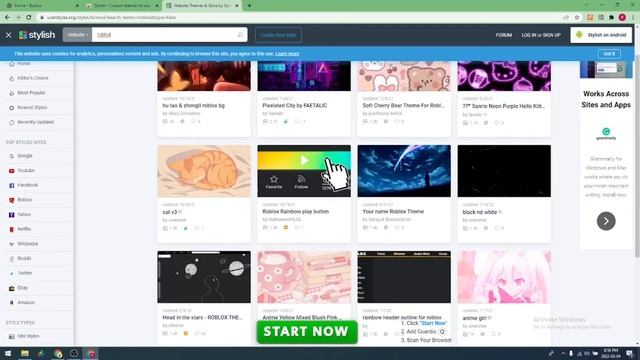This screenshot has height=360, width=640.
Task: Focus the roblox search input field
Action: click(163, 35)
